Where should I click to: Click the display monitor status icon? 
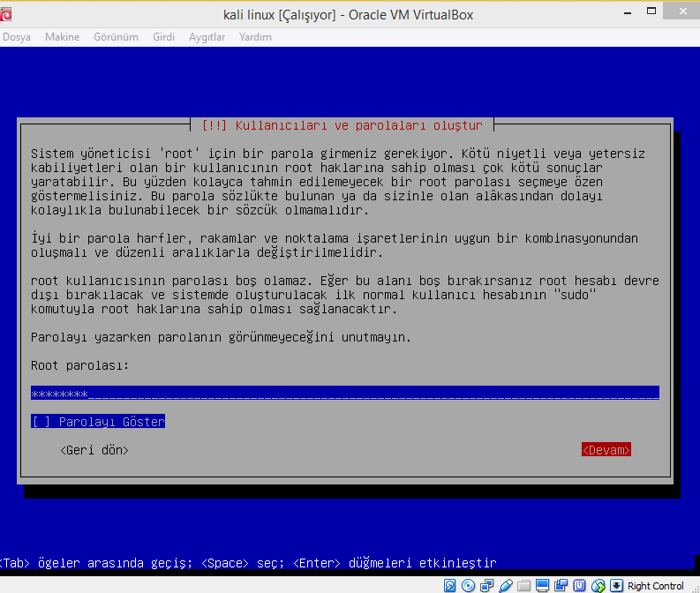542,586
